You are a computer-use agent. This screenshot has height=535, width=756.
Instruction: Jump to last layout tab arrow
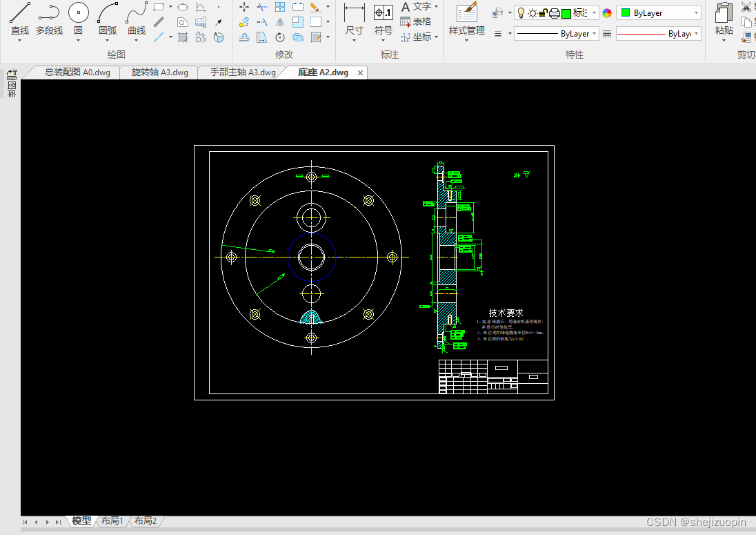(58, 522)
